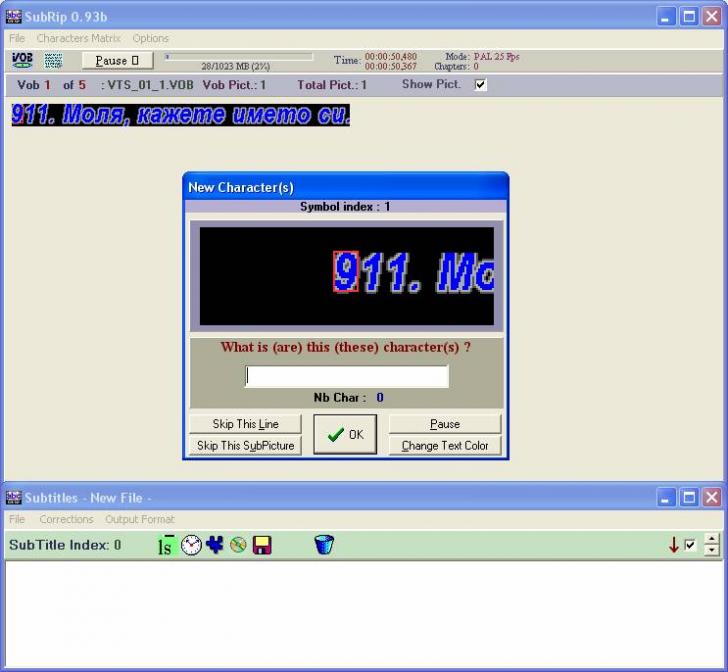Screen dimensions: 728x672
Task: Click the blue trash bin icon
Action: tap(323, 545)
